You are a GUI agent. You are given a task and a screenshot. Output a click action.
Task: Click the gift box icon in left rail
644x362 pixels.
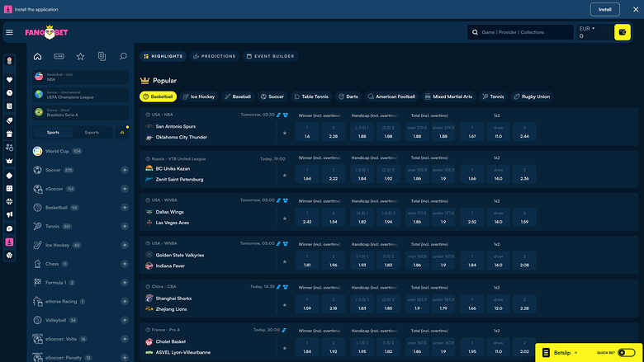click(x=9, y=134)
